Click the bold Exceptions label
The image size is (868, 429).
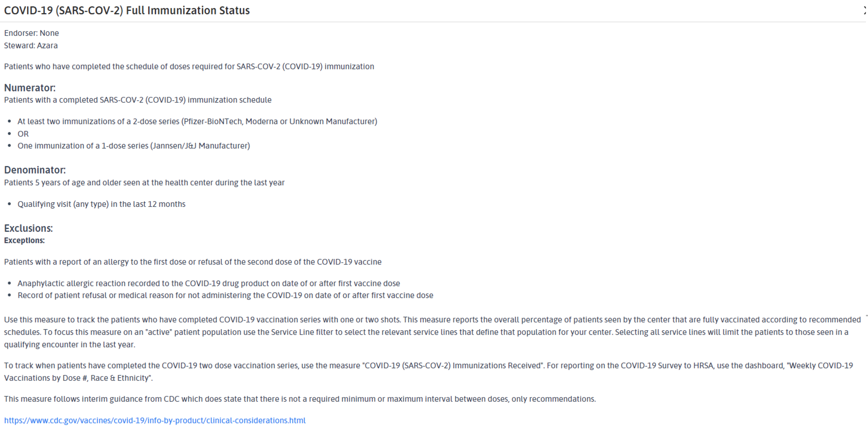(x=24, y=241)
